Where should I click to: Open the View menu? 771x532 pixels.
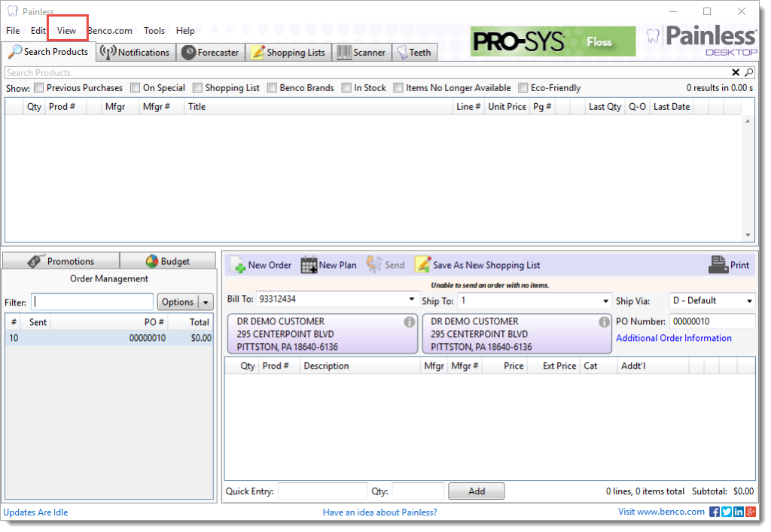tap(67, 31)
